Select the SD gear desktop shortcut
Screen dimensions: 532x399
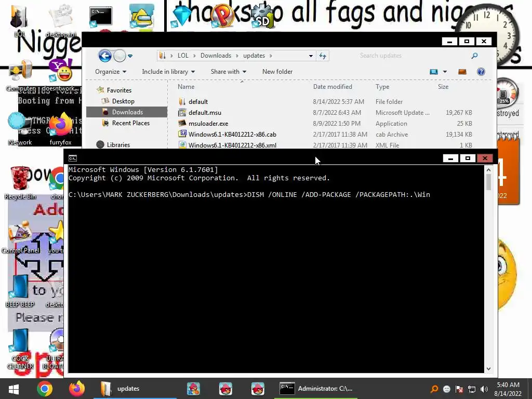(262, 17)
